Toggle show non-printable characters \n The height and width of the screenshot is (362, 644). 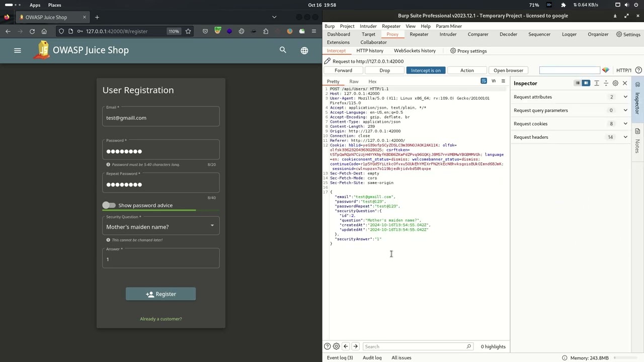[494, 81]
